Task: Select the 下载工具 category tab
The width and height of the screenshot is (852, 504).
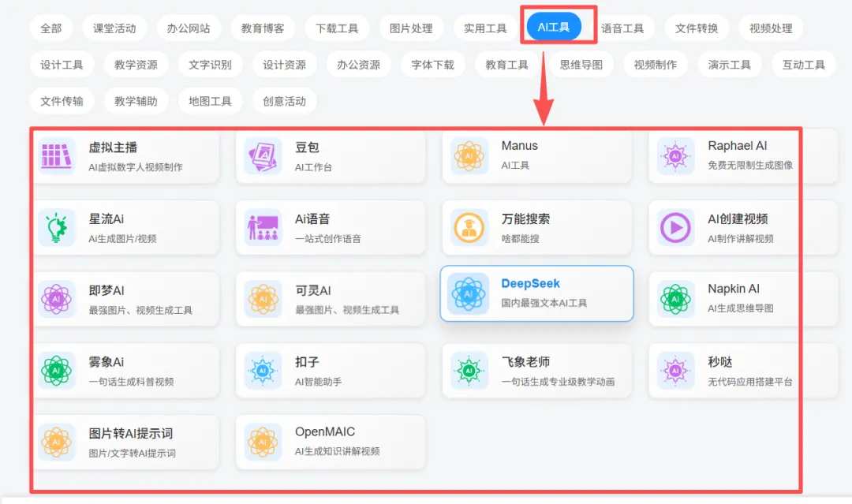Action: click(337, 28)
